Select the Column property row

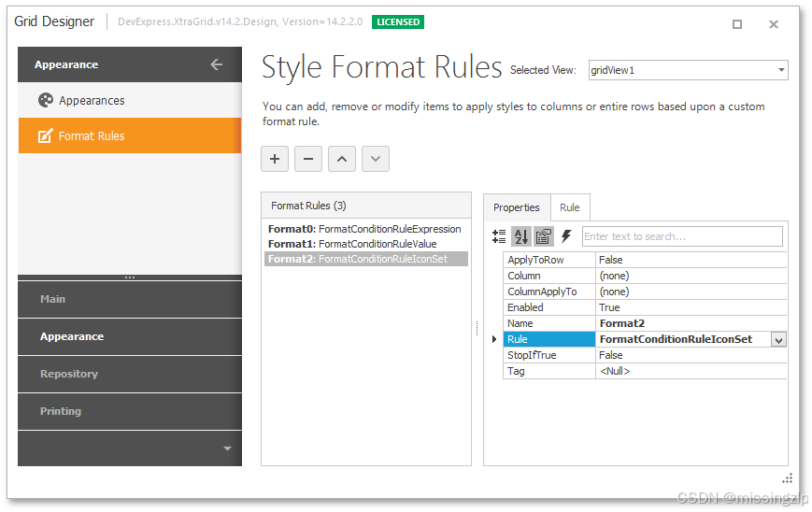click(645, 276)
